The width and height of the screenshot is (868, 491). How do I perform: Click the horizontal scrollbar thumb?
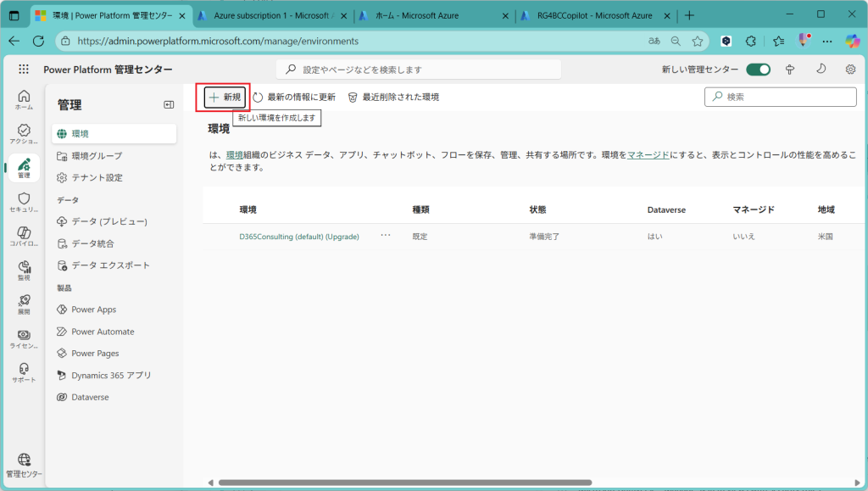(405, 483)
